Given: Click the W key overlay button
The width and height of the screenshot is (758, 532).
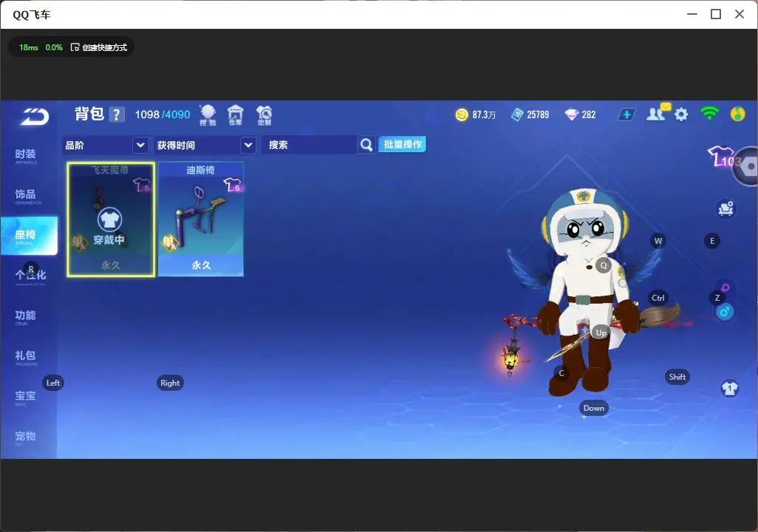Looking at the screenshot, I should tap(658, 241).
